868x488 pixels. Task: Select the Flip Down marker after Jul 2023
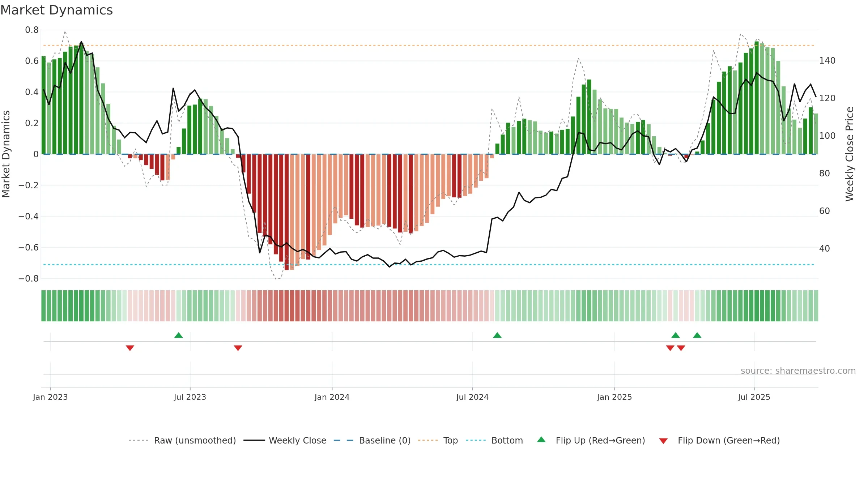(x=238, y=348)
